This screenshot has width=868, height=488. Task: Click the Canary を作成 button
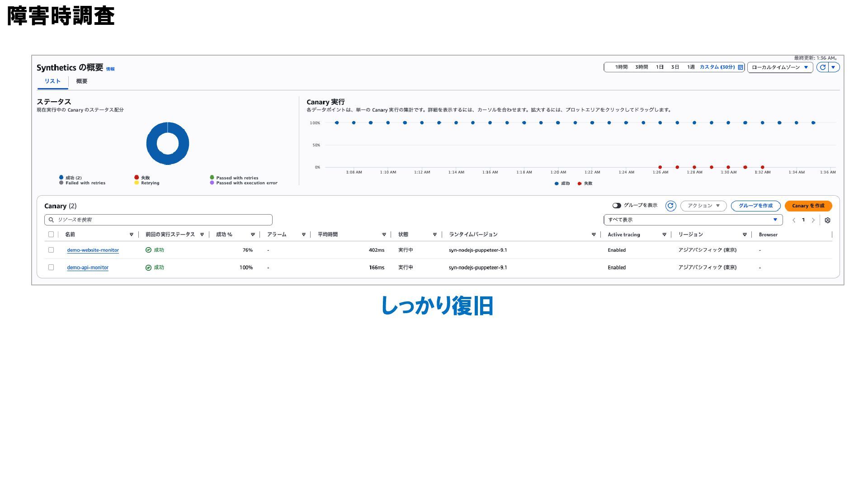808,206
